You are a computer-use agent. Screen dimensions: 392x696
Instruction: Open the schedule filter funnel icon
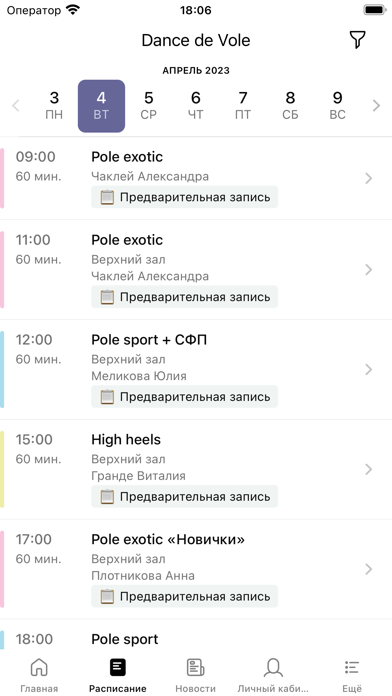coord(357,40)
